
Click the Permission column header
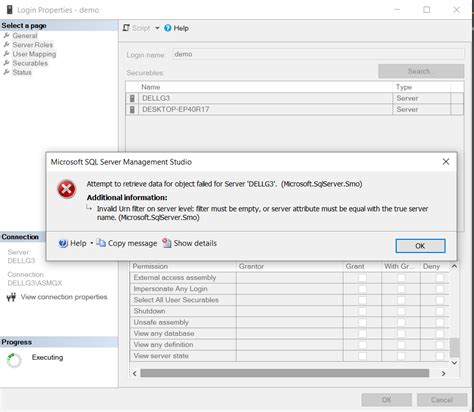click(x=183, y=266)
